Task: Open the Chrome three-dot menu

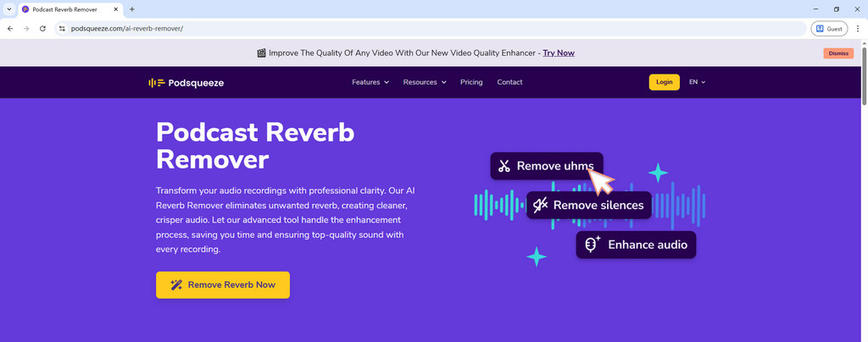Action: tap(858, 28)
